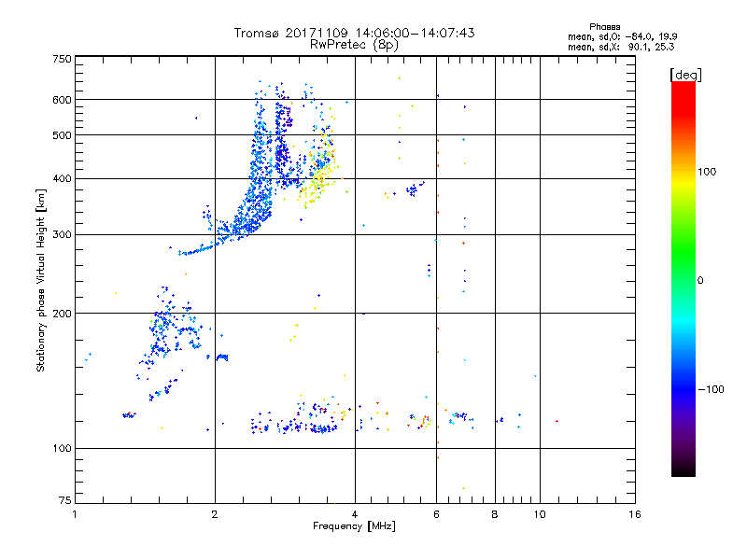
Task: Click the "16" frequency tick label
Action: pos(635,514)
